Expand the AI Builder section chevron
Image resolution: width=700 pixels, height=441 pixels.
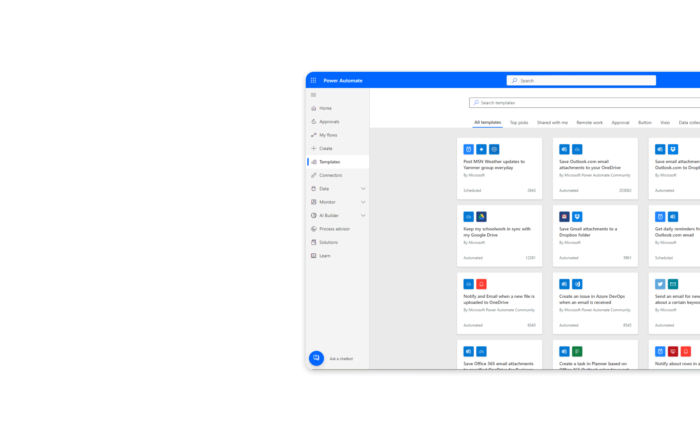coord(363,216)
